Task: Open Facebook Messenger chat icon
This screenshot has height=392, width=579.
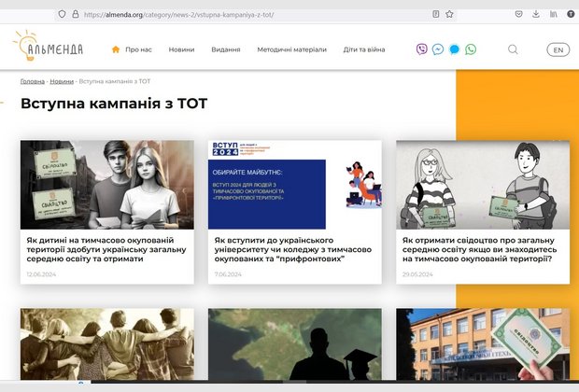Action: 438,49
